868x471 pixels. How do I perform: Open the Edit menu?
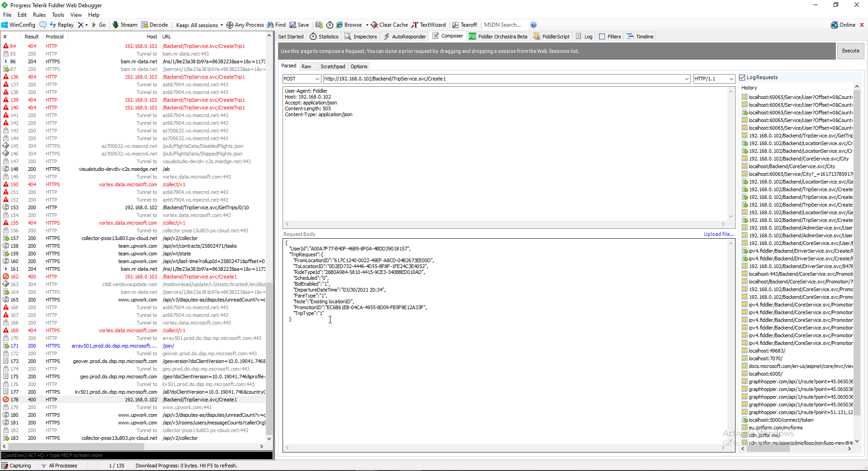click(x=22, y=15)
